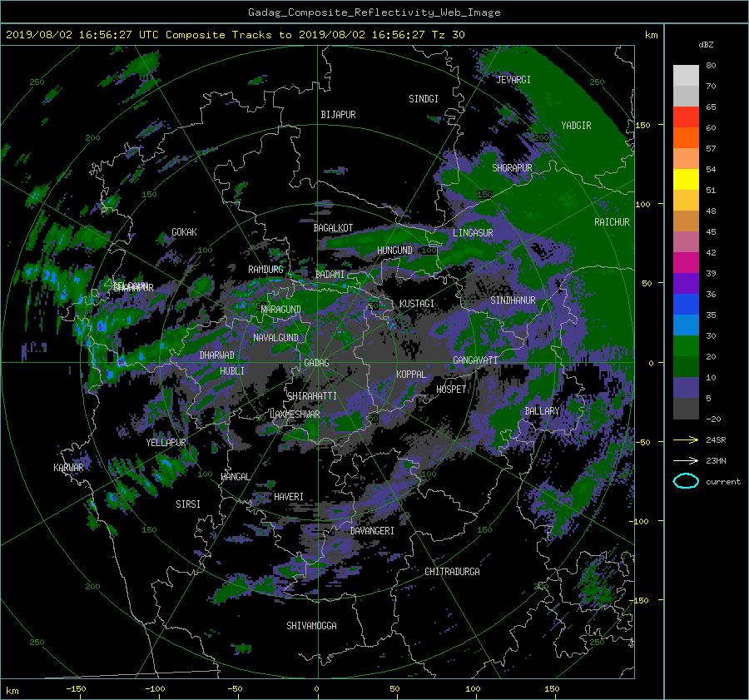Click the YADGIR city label
This screenshot has height=700, width=749.
click(576, 126)
